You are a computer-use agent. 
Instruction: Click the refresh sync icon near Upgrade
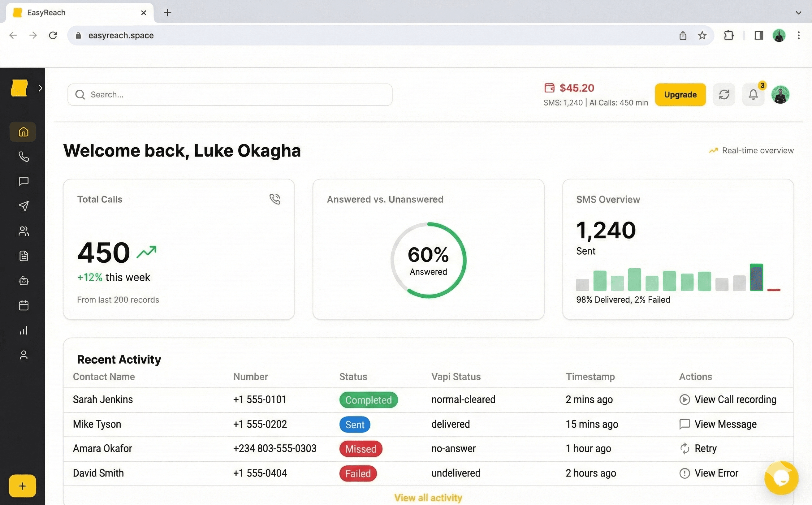(724, 94)
